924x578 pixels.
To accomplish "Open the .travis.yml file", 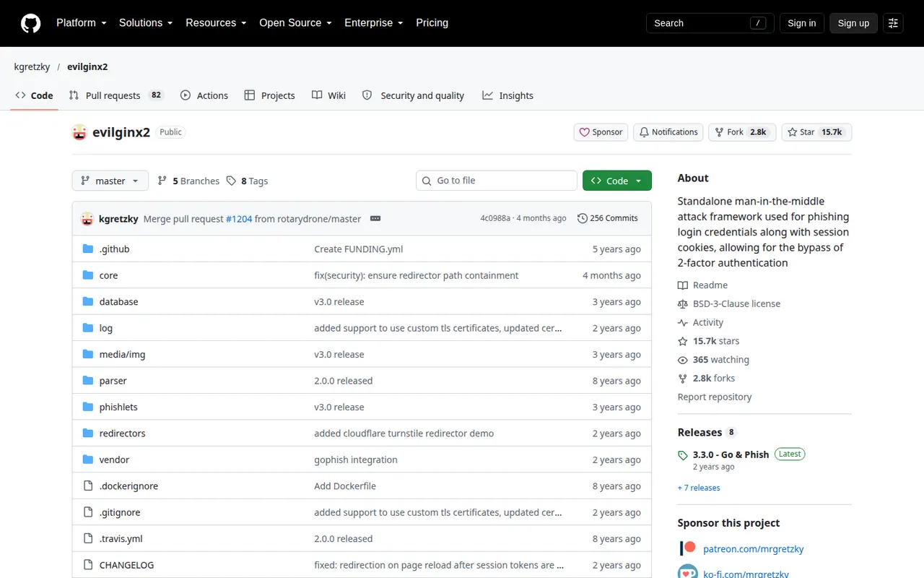I will (121, 539).
